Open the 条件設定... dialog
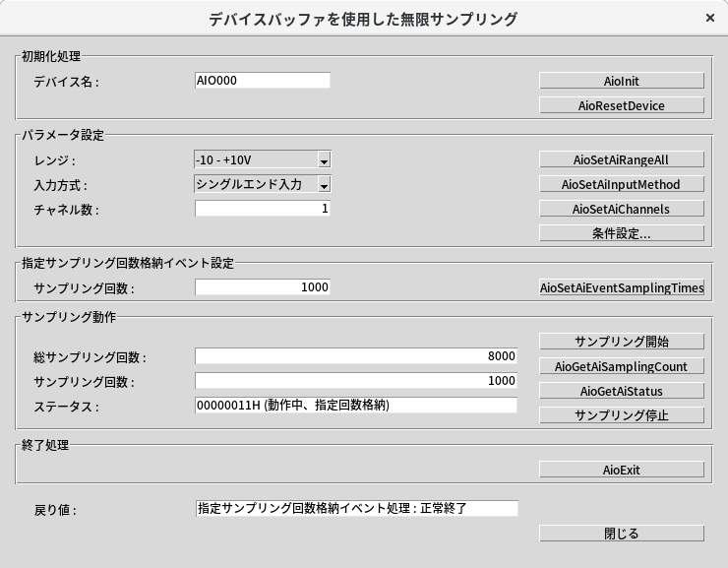 621,233
